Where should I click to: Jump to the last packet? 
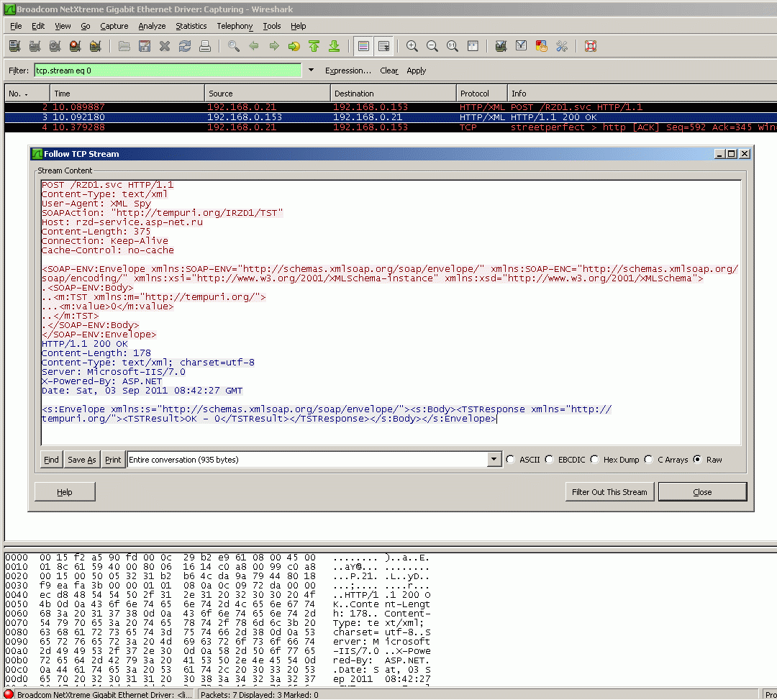[x=335, y=46]
